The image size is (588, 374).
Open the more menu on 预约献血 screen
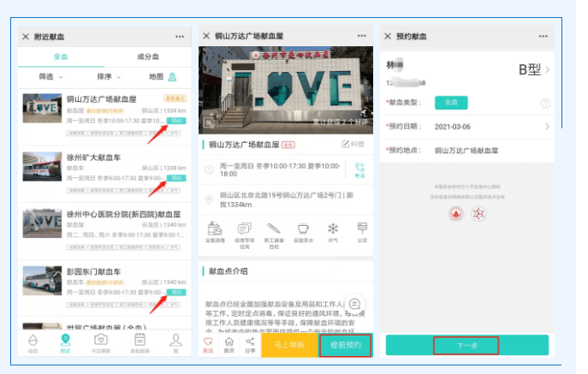pos(543,37)
